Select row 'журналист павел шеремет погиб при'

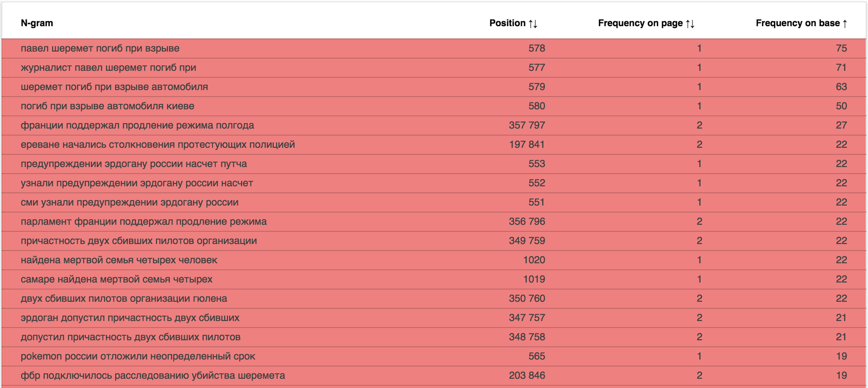click(108, 68)
